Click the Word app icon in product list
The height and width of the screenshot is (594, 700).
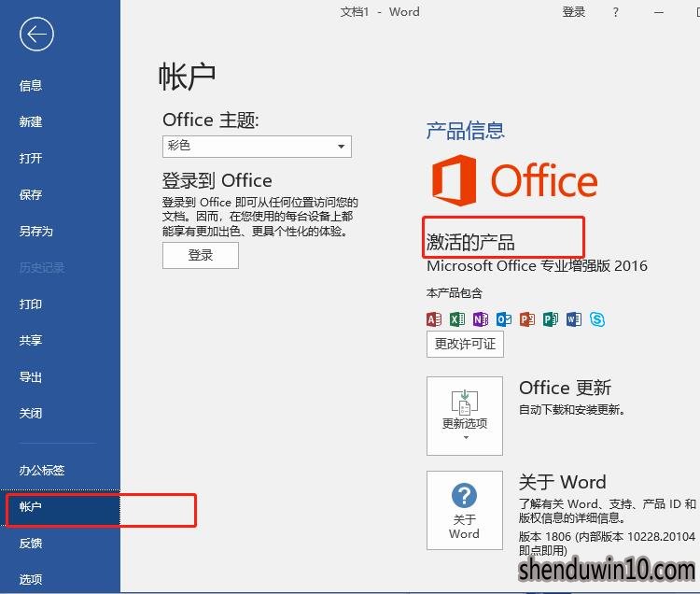tap(574, 319)
